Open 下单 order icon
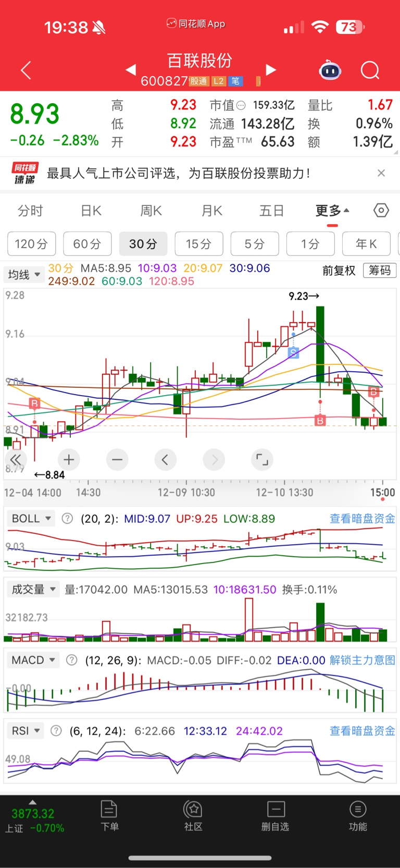 point(109,815)
